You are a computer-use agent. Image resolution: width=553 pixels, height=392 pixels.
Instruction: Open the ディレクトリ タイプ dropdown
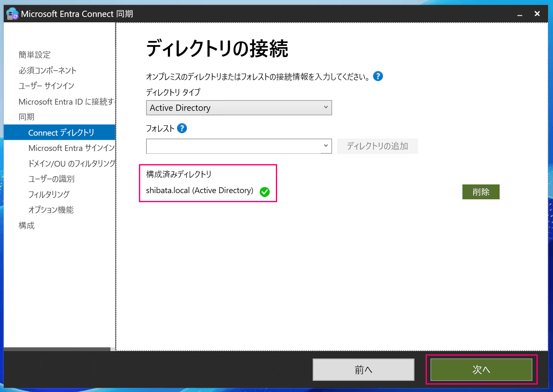click(x=239, y=108)
